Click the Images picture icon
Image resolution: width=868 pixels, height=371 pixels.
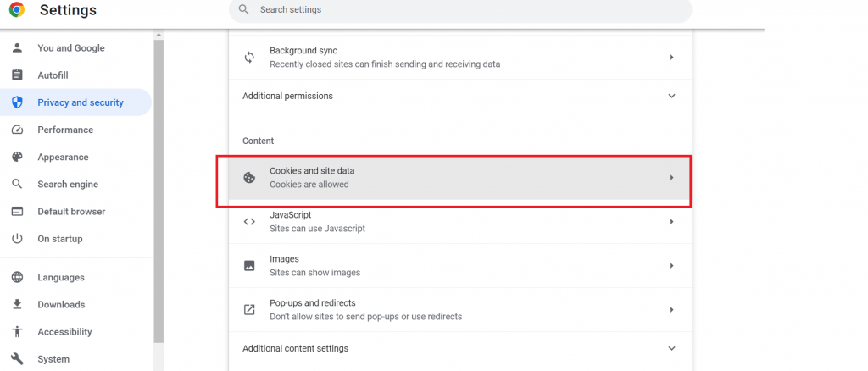(x=249, y=266)
